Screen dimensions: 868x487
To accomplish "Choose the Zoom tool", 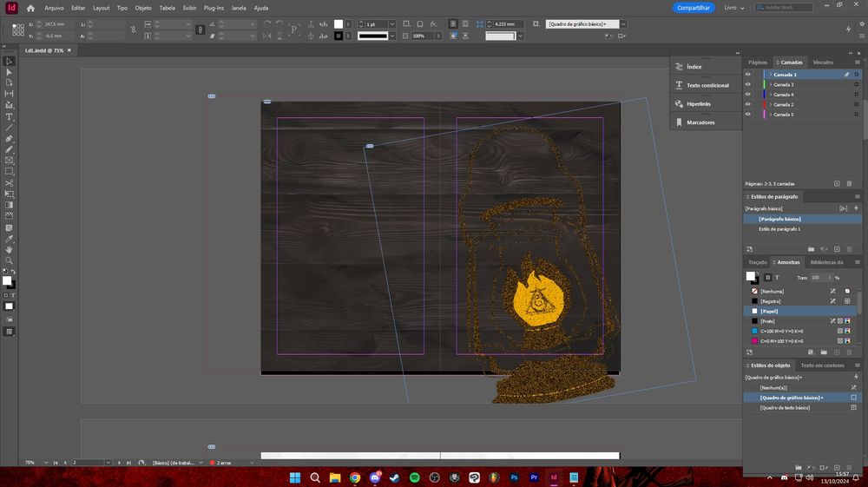I will click(10, 260).
